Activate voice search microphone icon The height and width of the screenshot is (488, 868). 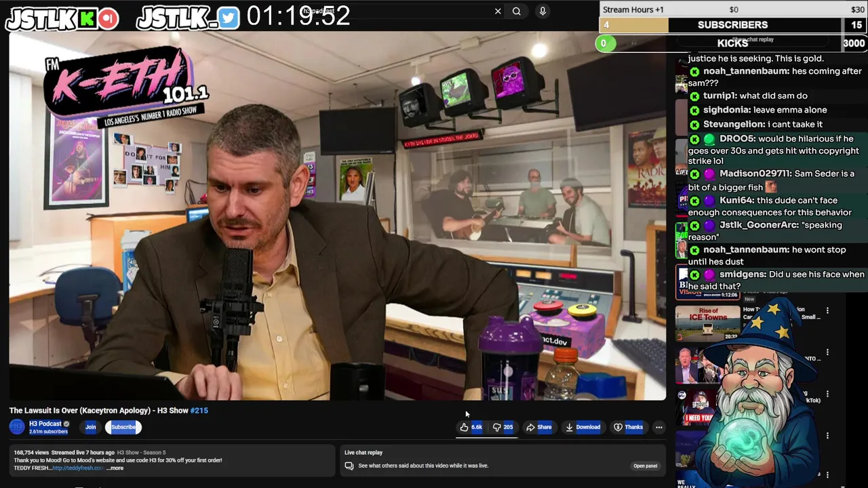click(542, 11)
